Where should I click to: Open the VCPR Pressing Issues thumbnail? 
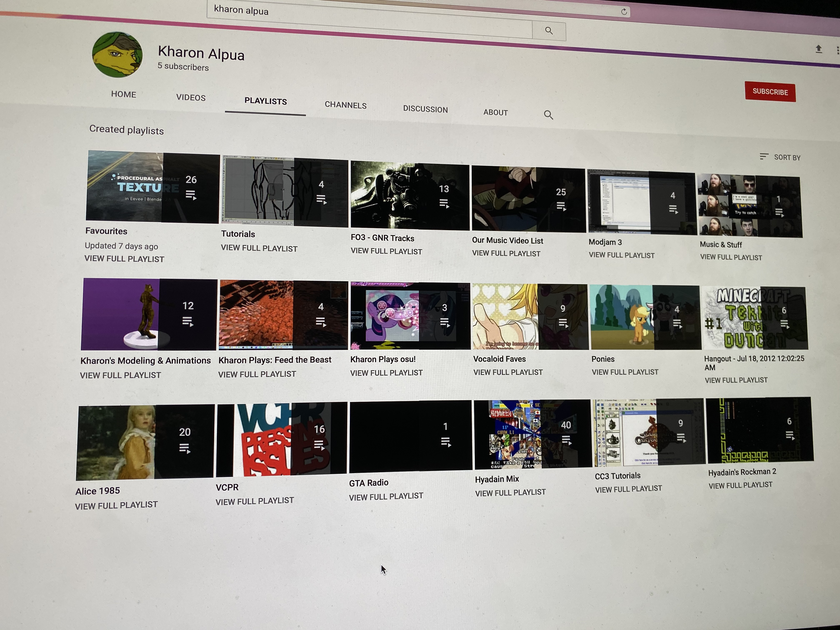pos(281,439)
